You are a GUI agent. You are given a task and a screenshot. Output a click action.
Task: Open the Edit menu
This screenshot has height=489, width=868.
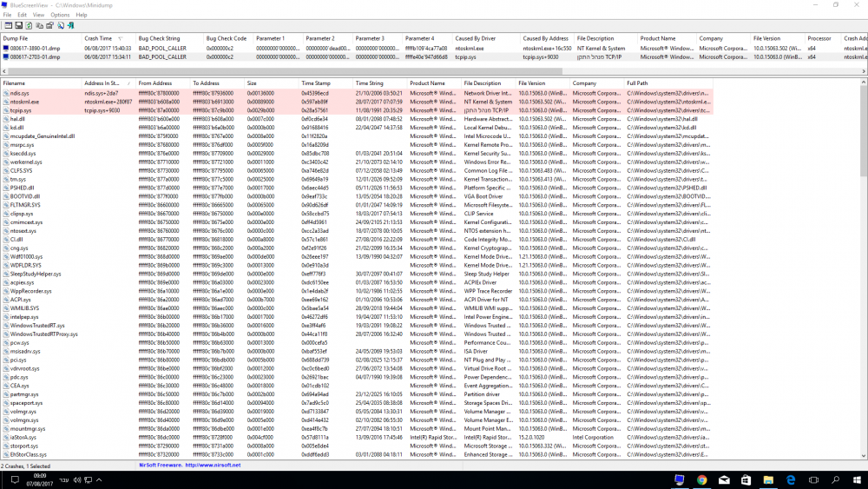pyautogui.click(x=23, y=15)
